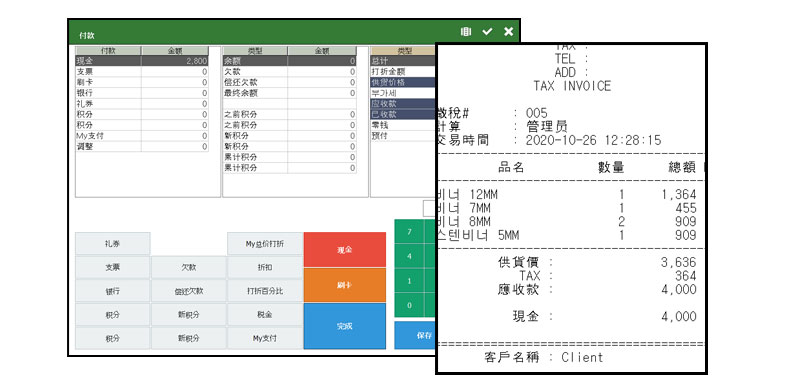Select the 支票 row in payment table

click(x=142, y=71)
